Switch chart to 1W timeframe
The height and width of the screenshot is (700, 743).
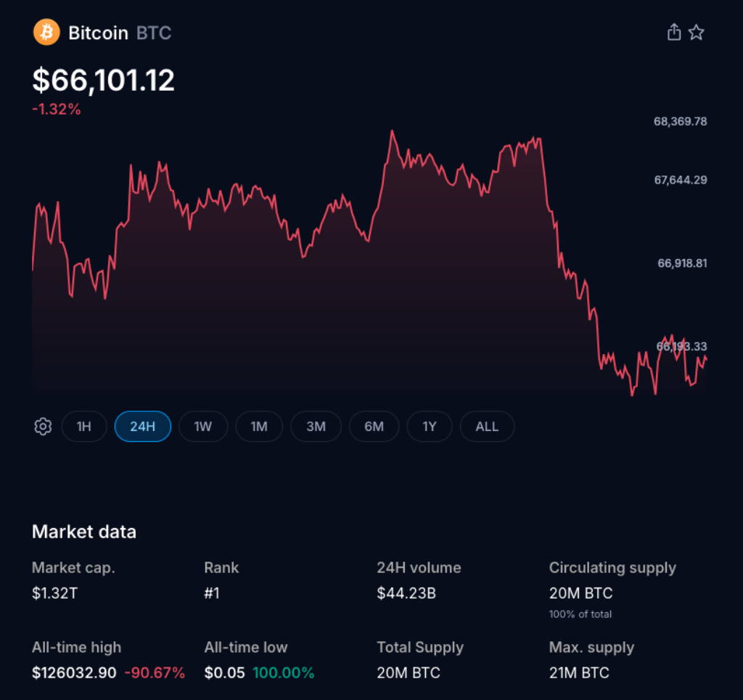tap(203, 427)
